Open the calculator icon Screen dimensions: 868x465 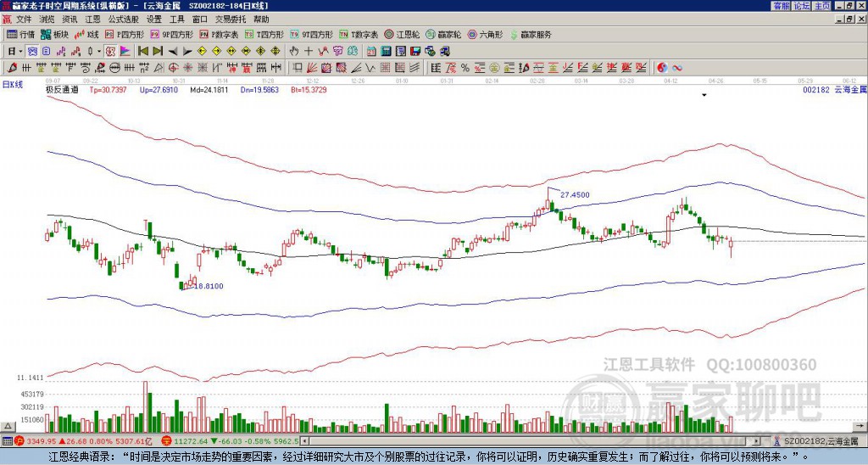[386, 52]
